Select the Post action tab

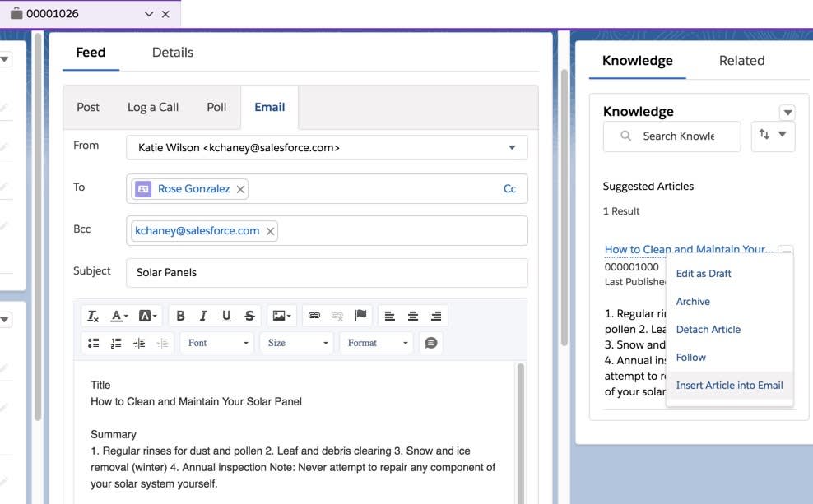tap(88, 107)
